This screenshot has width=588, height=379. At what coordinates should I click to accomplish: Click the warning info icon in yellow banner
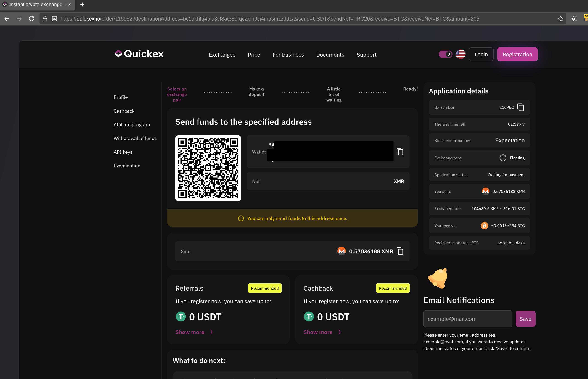241,218
